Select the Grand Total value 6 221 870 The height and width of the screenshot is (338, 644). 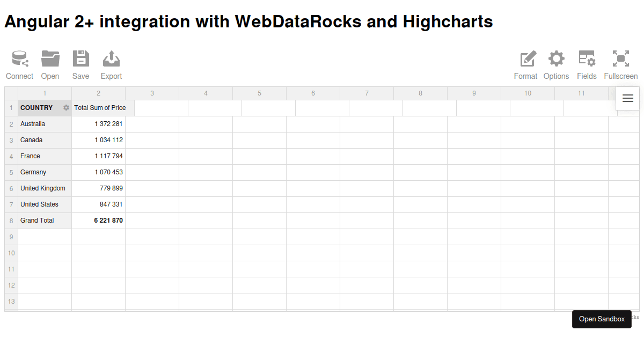click(108, 221)
